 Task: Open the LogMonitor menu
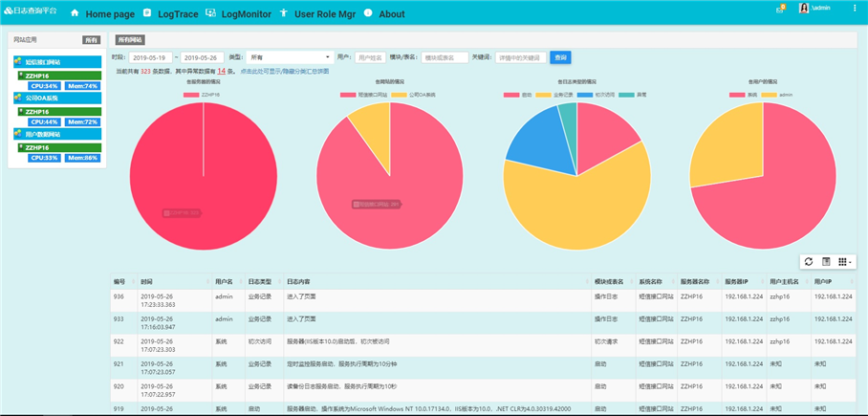pos(247,13)
